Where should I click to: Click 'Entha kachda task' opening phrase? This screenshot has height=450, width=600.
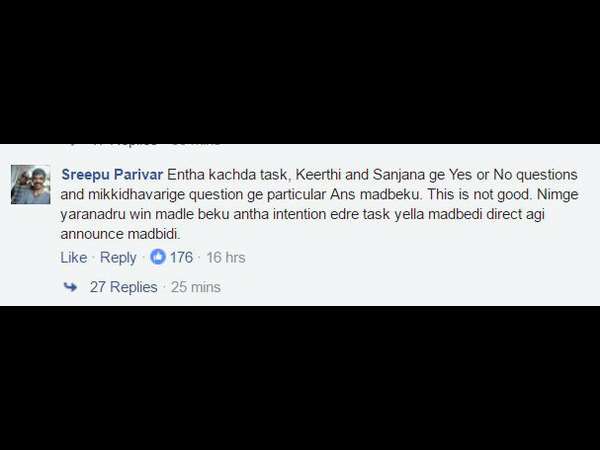click(x=230, y=174)
